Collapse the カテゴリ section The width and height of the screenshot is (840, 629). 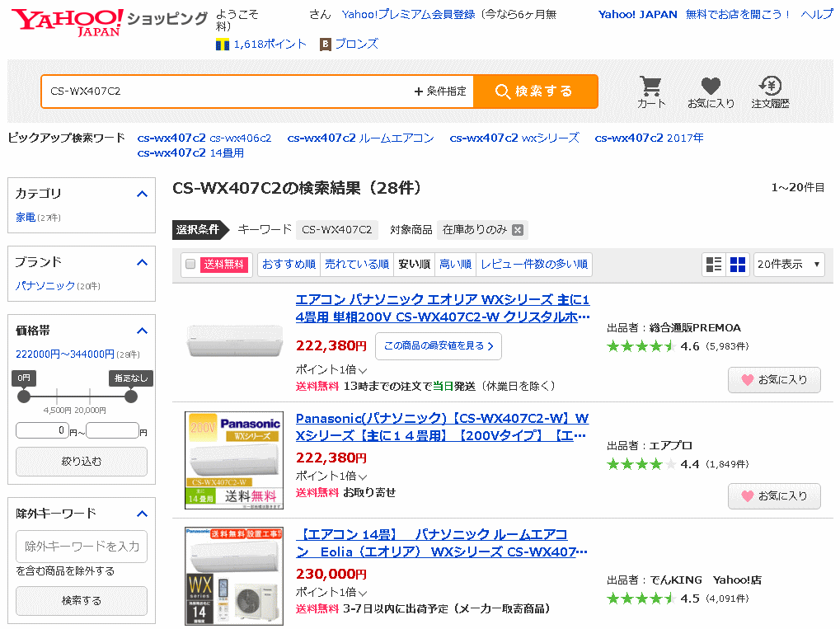point(142,194)
